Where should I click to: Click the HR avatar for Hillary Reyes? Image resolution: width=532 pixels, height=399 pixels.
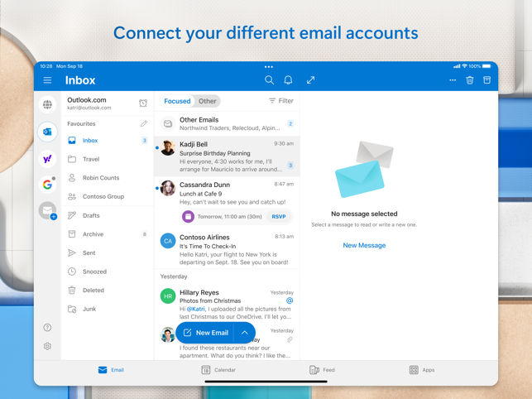(x=168, y=296)
